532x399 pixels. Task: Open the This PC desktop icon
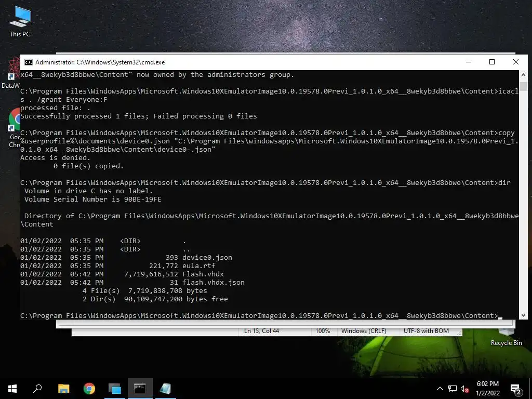click(x=20, y=21)
